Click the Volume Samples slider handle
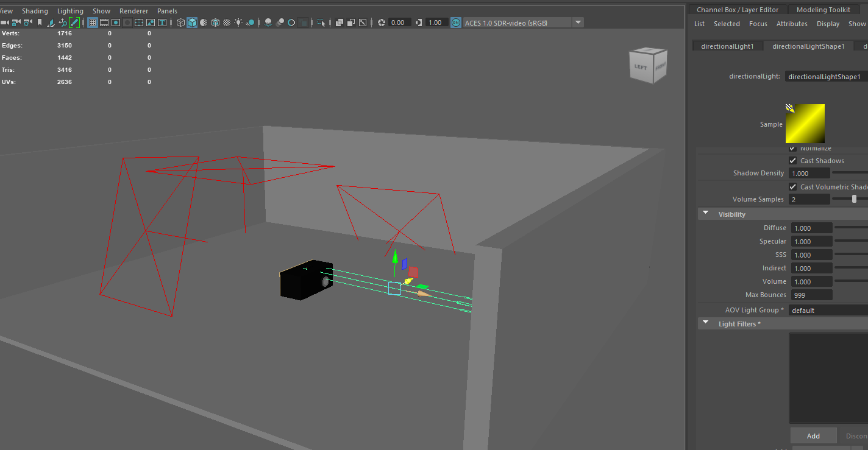 854,199
